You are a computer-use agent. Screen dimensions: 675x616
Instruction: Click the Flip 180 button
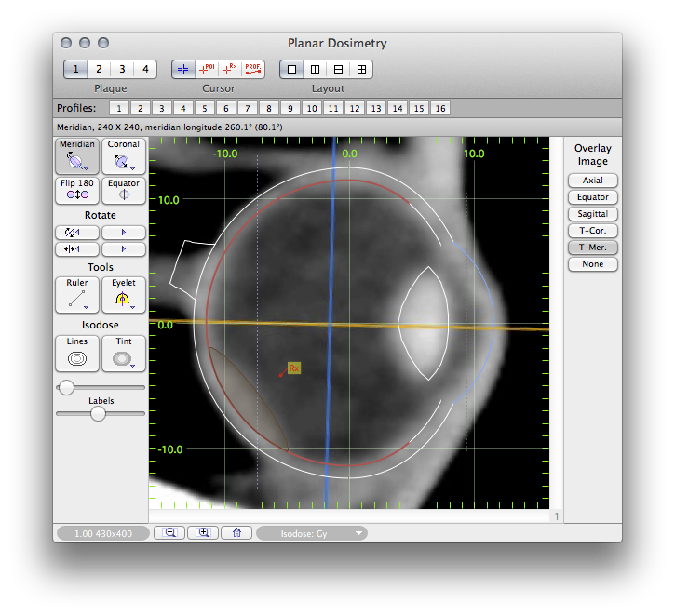77,190
